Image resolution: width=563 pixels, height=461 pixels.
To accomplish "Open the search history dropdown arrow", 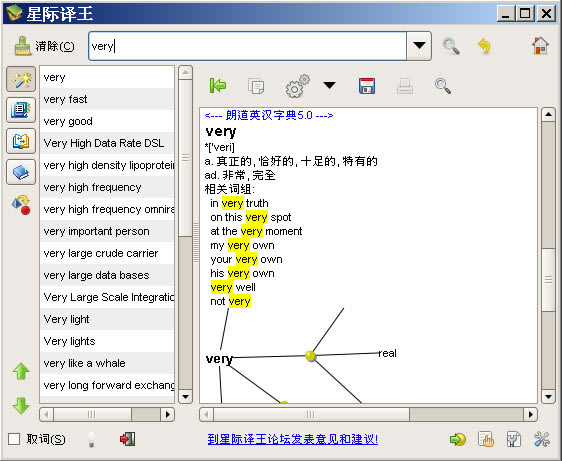I will click(x=419, y=46).
